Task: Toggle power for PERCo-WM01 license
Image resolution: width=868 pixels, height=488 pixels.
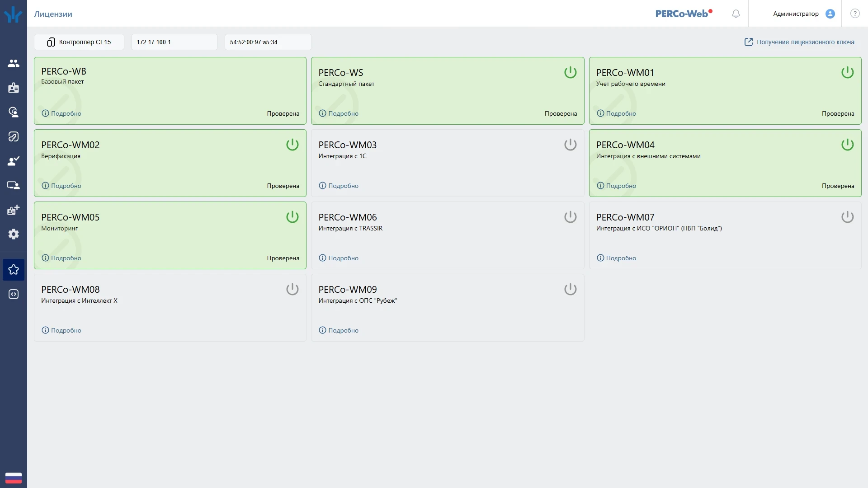Action: (848, 72)
